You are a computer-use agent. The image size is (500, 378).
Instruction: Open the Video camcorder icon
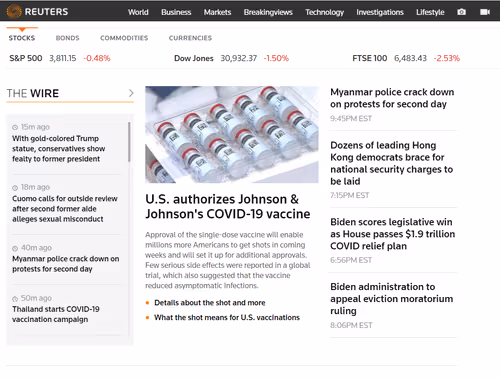pos(485,12)
